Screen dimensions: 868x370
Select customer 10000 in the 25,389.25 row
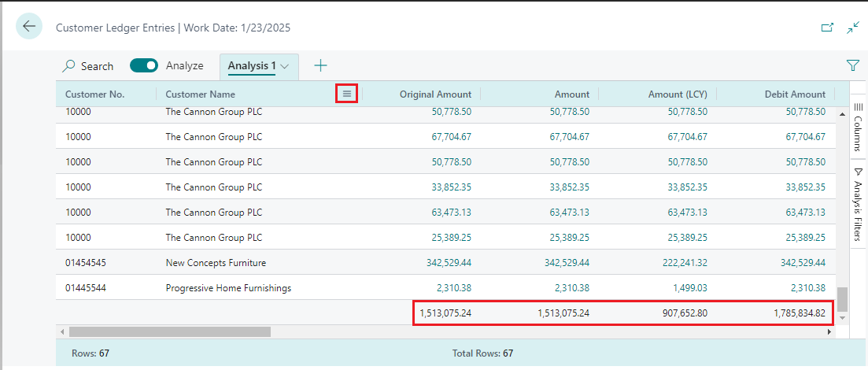click(x=77, y=238)
